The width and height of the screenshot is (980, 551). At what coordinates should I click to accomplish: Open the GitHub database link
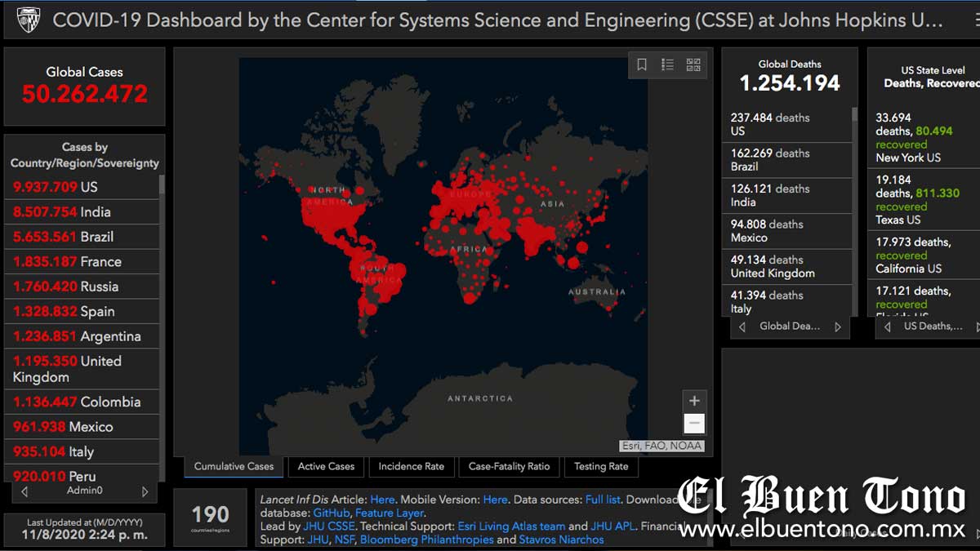331,513
